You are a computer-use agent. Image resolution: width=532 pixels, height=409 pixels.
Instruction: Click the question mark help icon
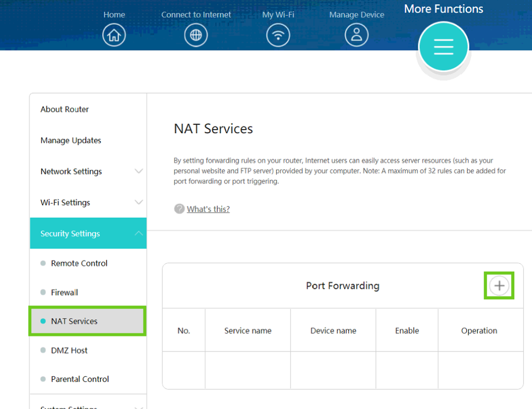[x=179, y=209]
